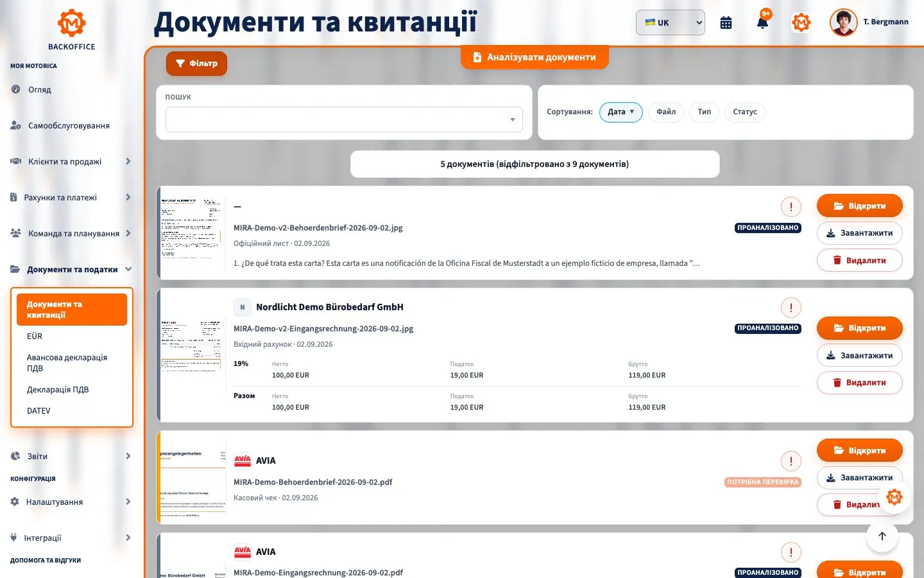The height and width of the screenshot is (578, 924).
Task: Click warning icon on AVIA Eingangsrechnung pdf
Action: (791, 552)
